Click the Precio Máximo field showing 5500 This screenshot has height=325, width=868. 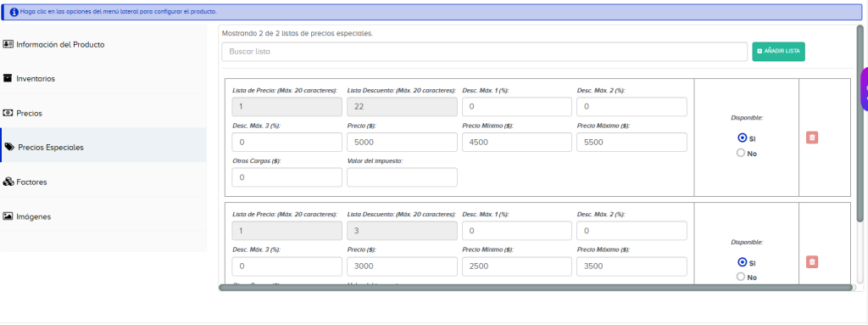(x=632, y=142)
